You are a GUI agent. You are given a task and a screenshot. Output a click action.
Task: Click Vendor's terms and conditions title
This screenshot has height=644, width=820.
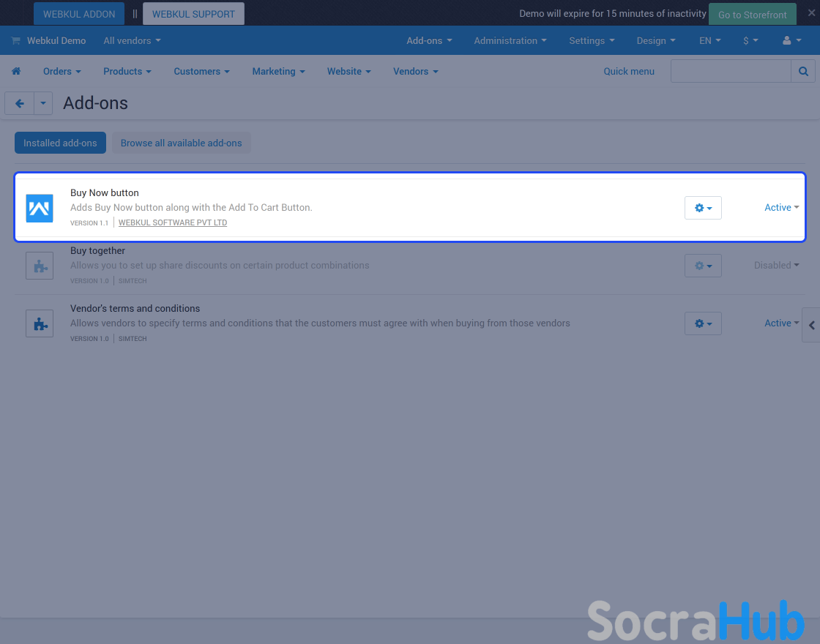[x=135, y=308]
